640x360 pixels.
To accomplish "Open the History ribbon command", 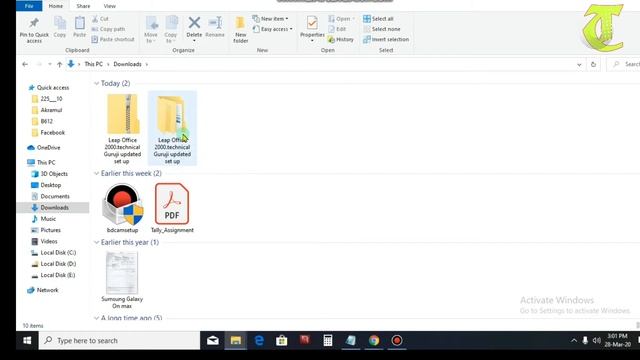I will coord(341,39).
